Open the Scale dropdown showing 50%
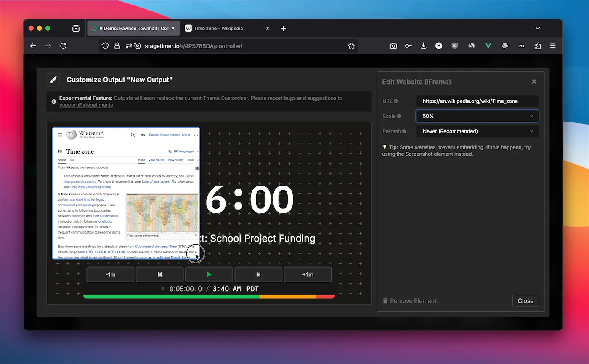The width and height of the screenshot is (589, 364). (477, 116)
